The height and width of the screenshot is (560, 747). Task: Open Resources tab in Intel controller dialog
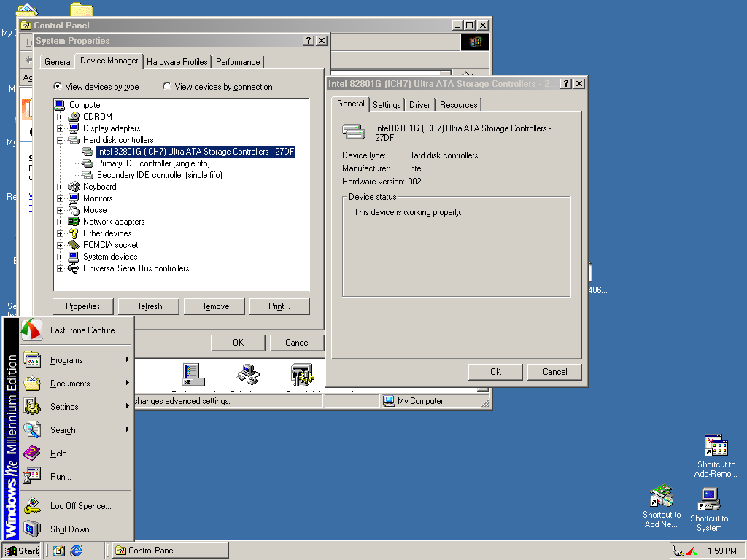click(x=458, y=105)
